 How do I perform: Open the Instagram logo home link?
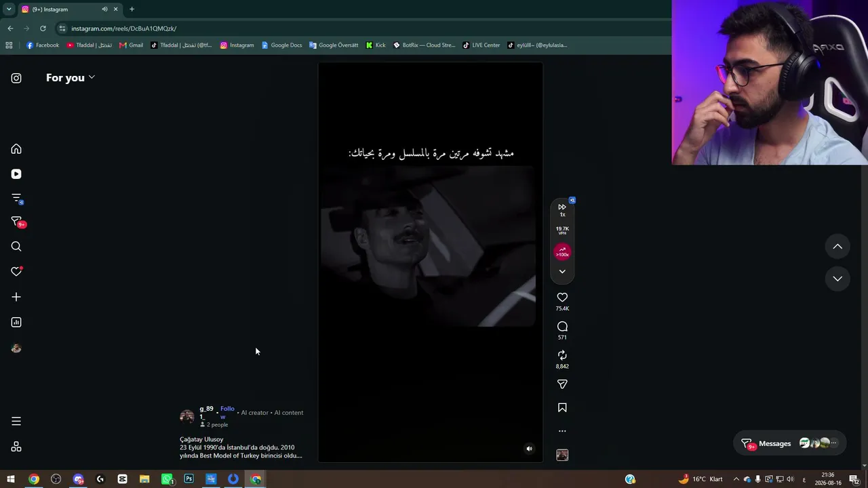(16, 78)
